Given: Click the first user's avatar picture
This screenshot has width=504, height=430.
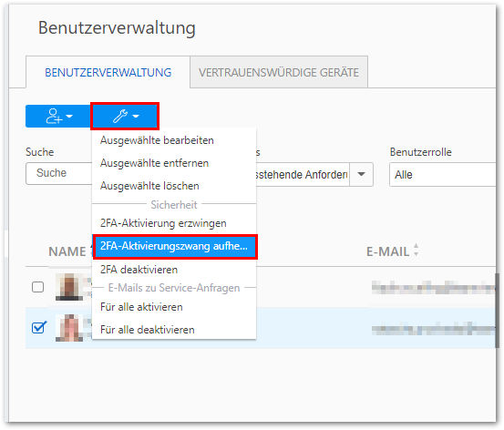Looking at the screenshot, I should pos(69,287).
